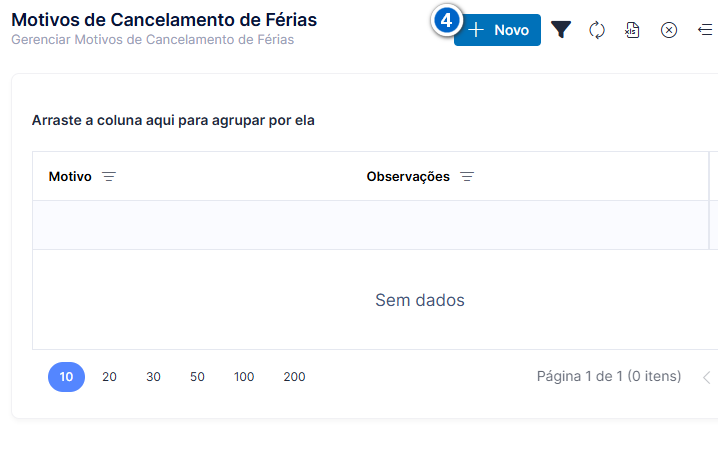Open Observações column filter icon
Screen dimensions: 718x473
click(x=467, y=177)
